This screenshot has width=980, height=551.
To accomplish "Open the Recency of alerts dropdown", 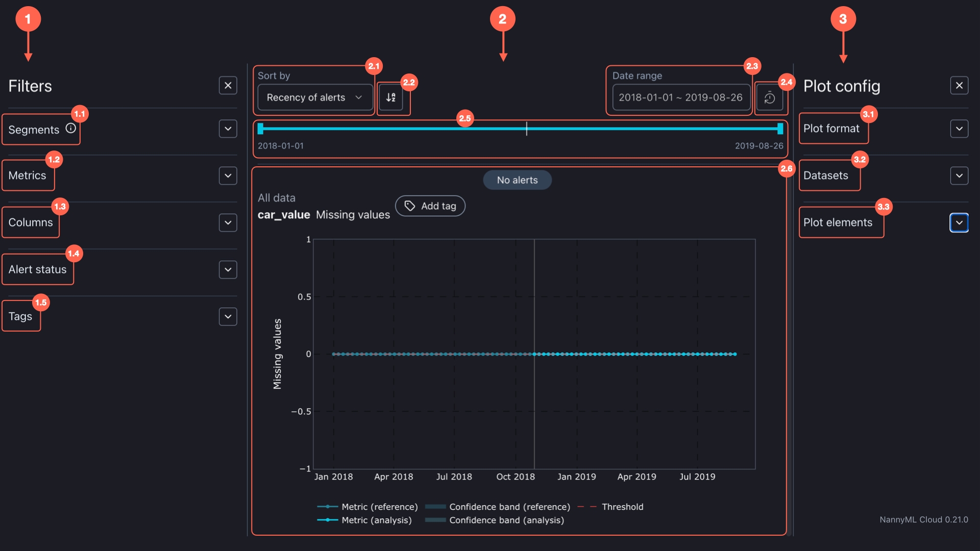I will point(314,97).
